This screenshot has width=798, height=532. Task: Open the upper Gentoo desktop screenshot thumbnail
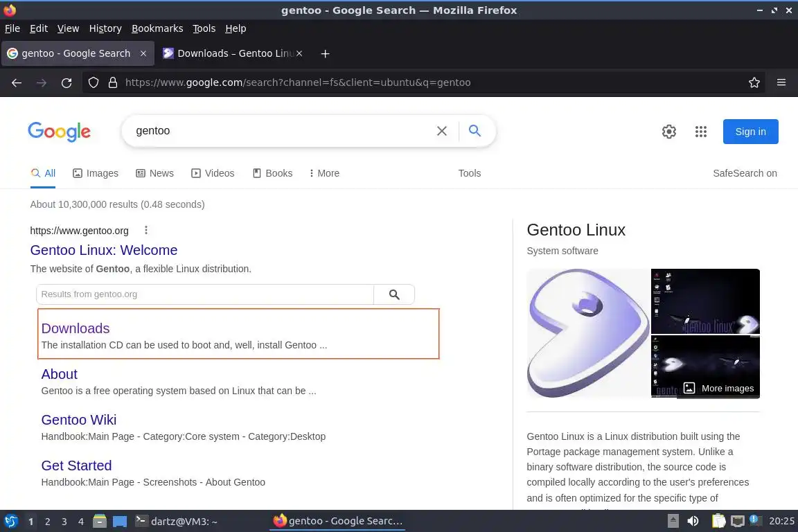(x=705, y=301)
